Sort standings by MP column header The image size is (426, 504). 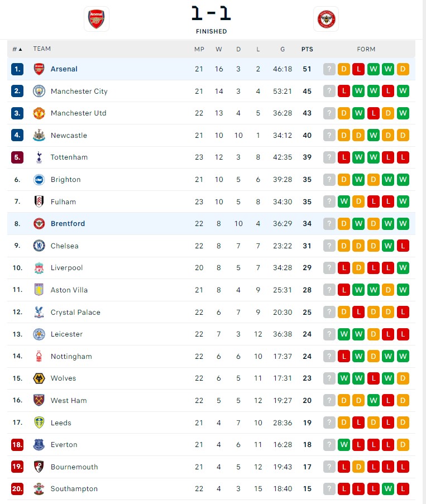(x=199, y=49)
